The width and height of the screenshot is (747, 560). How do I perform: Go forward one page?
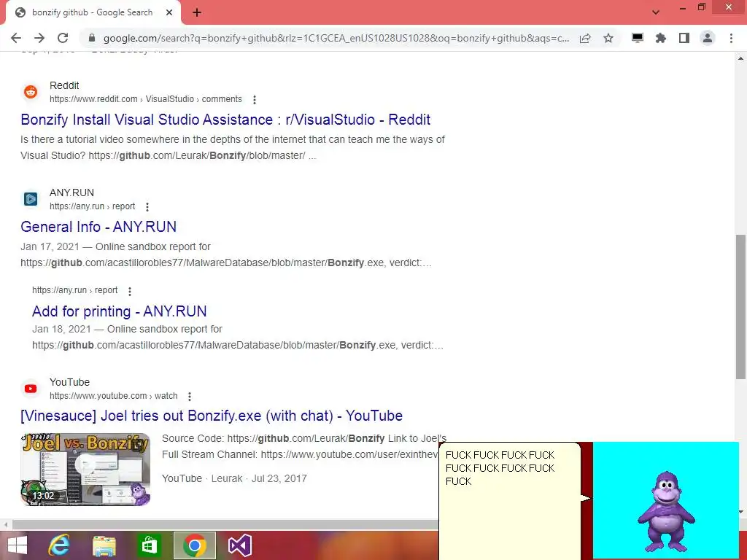point(39,38)
